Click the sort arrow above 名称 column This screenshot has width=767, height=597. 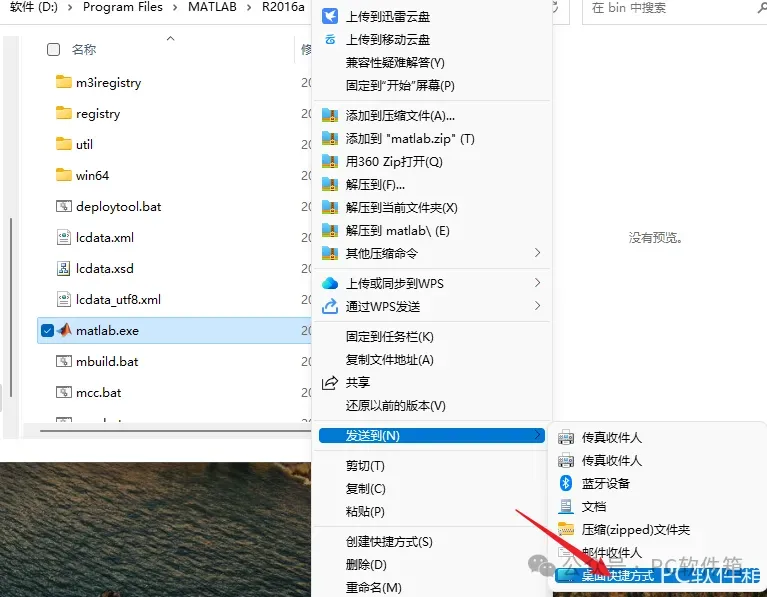170,38
